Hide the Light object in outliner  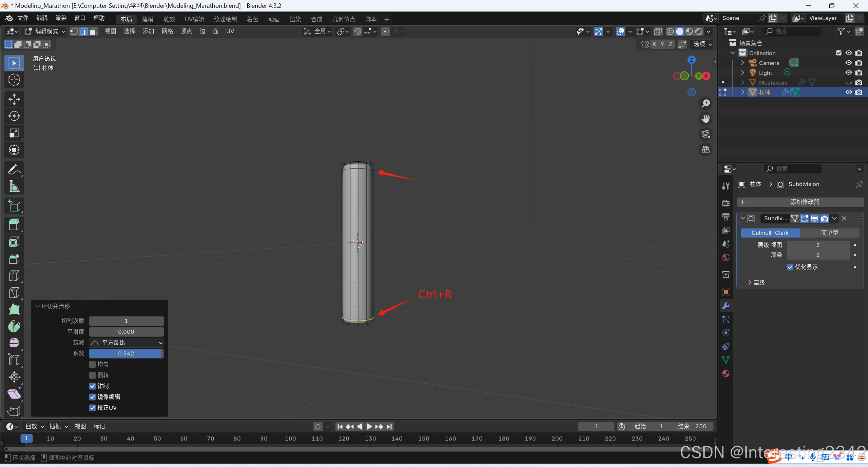coord(849,73)
